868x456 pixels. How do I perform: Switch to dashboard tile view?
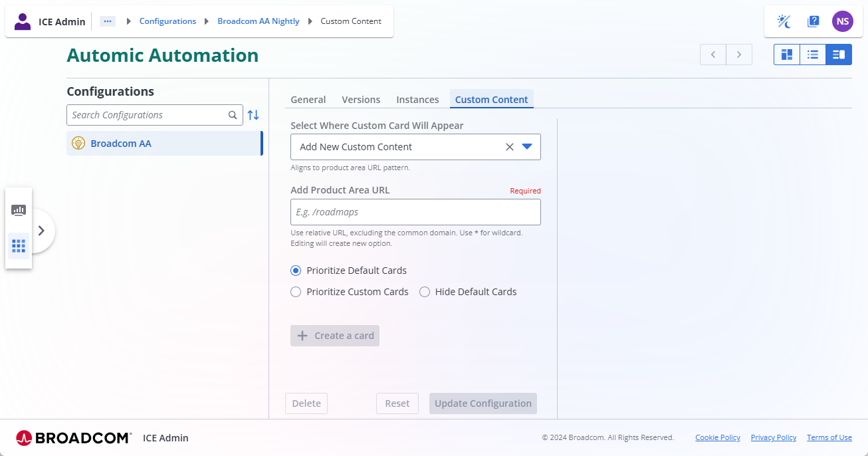pyautogui.click(x=787, y=55)
